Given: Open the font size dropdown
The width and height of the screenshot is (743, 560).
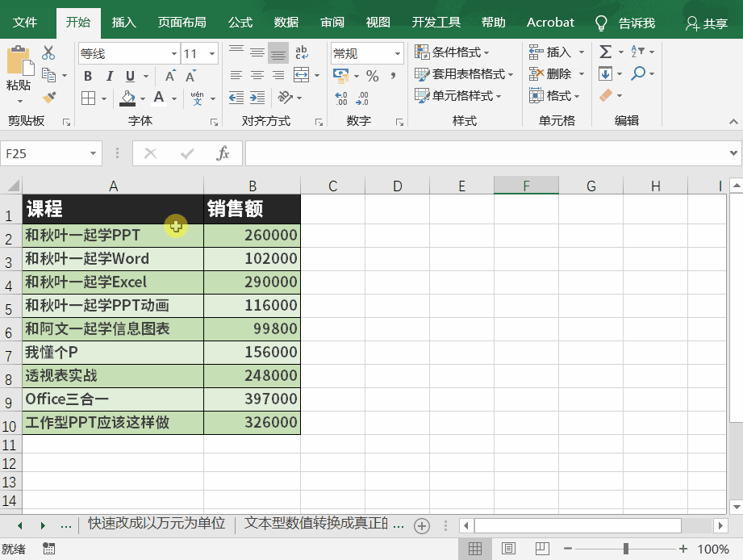Looking at the screenshot, I should pyautogui.click(x=212, y=53).
